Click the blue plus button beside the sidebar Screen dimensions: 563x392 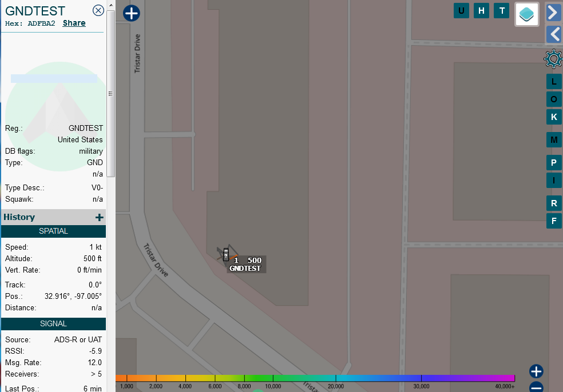pos(132,13)
